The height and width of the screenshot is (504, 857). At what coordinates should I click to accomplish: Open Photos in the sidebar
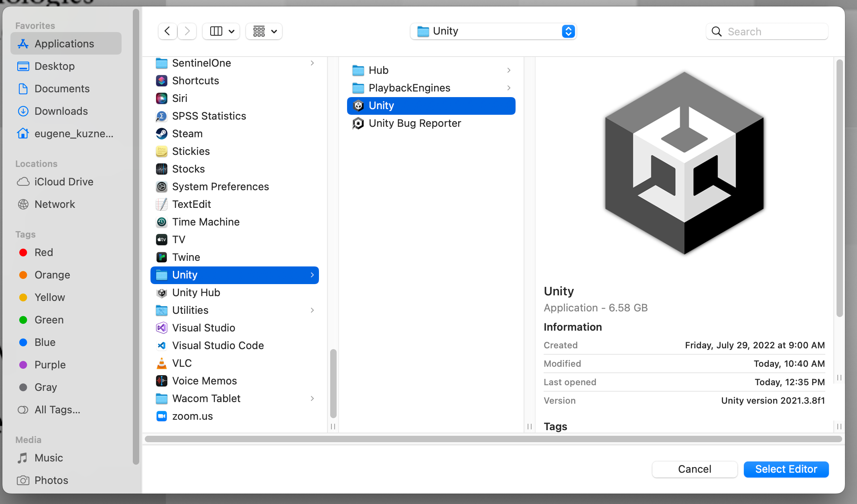tap(66, 480)
